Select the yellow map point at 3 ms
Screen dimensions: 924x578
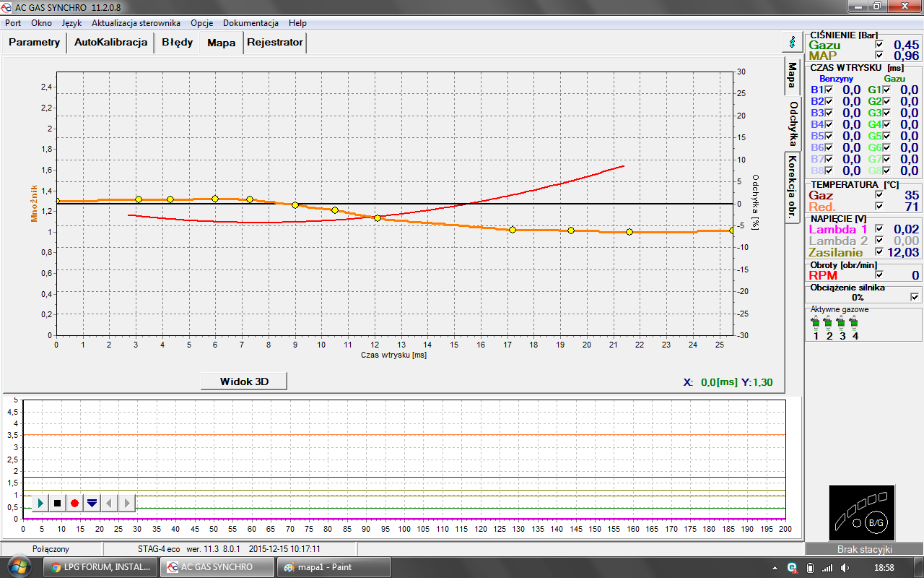click(x=138, y=199)
